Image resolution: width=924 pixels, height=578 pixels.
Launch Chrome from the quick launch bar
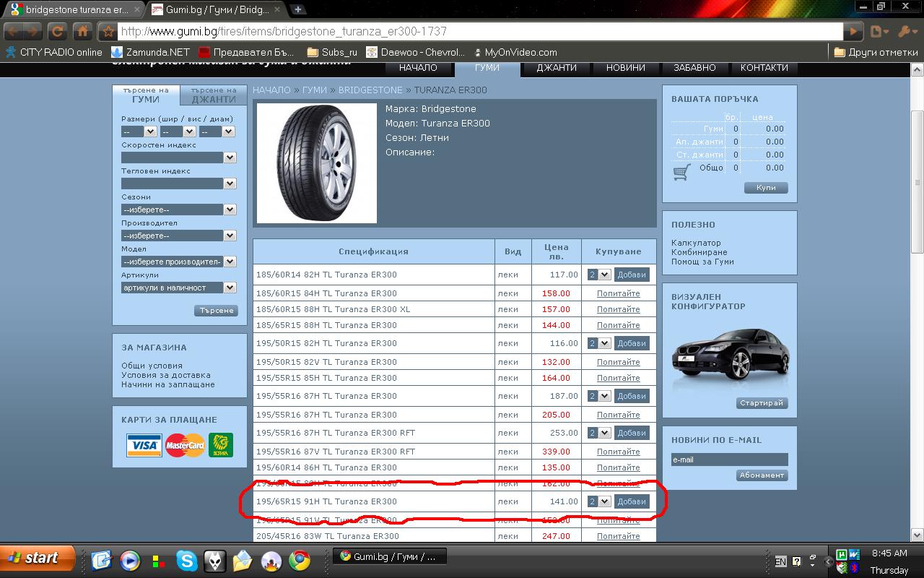point(300,561)
